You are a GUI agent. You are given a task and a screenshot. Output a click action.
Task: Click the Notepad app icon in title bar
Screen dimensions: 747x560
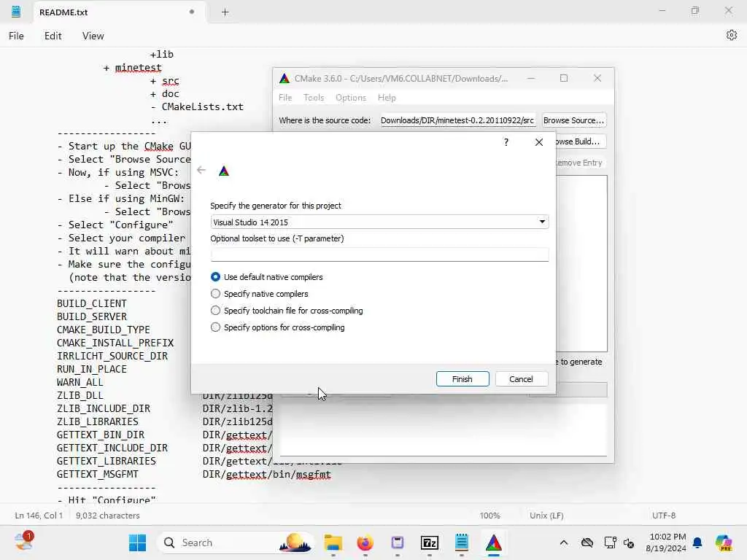coord(16,12)
